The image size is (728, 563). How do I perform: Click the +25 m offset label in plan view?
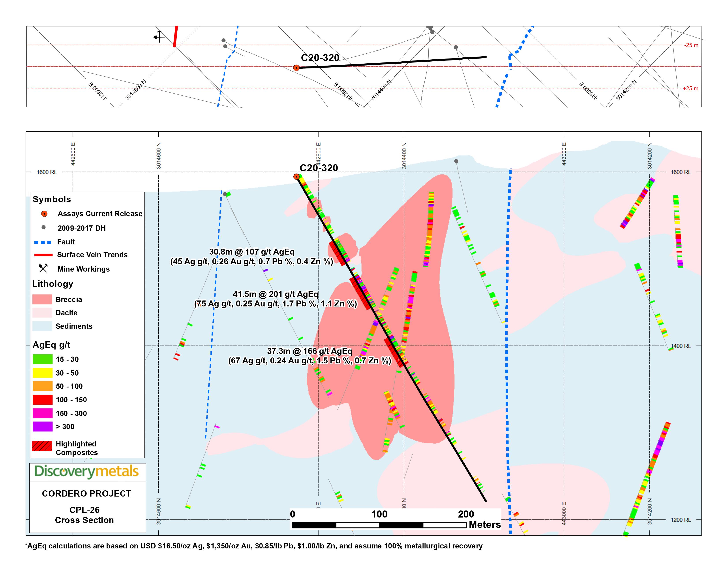690,88
